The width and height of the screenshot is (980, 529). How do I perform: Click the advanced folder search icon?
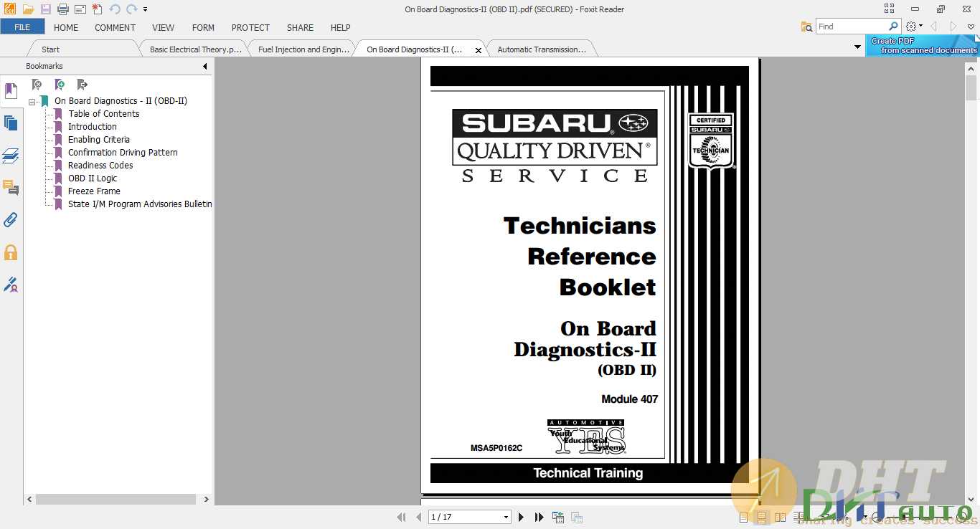(x=807, y=27)
